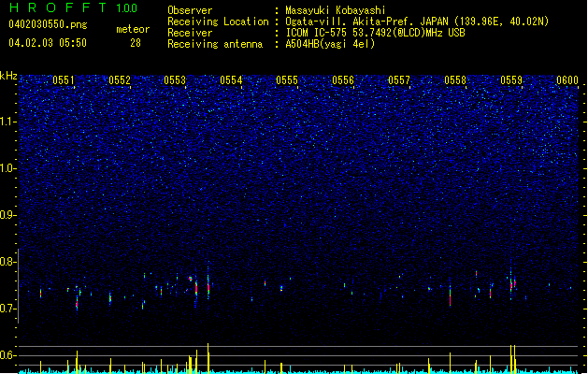Click the 0600 time marker

(567, 80)
